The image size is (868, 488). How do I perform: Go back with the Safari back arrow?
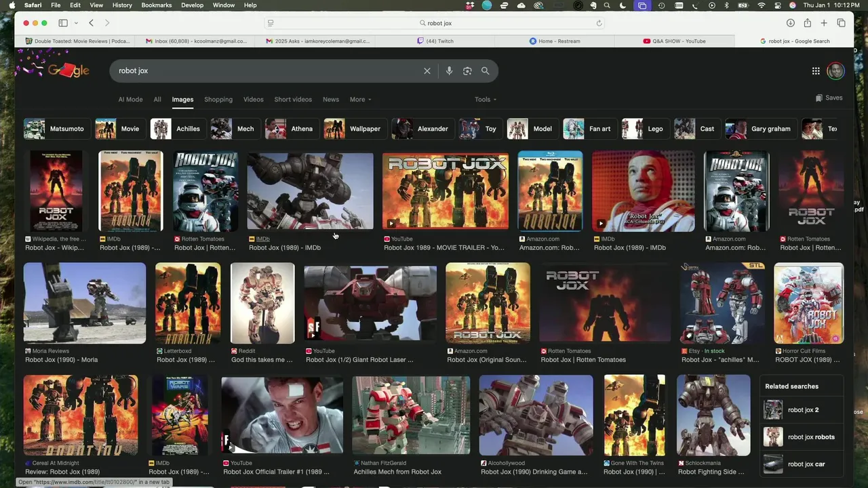pyautogui.click(x=91, y=23)
